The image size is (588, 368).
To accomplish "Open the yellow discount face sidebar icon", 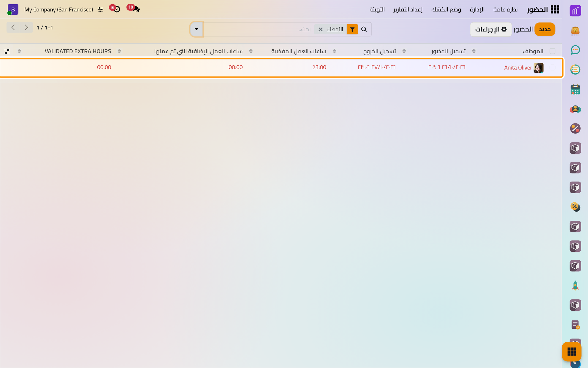I will pos(575,207).
